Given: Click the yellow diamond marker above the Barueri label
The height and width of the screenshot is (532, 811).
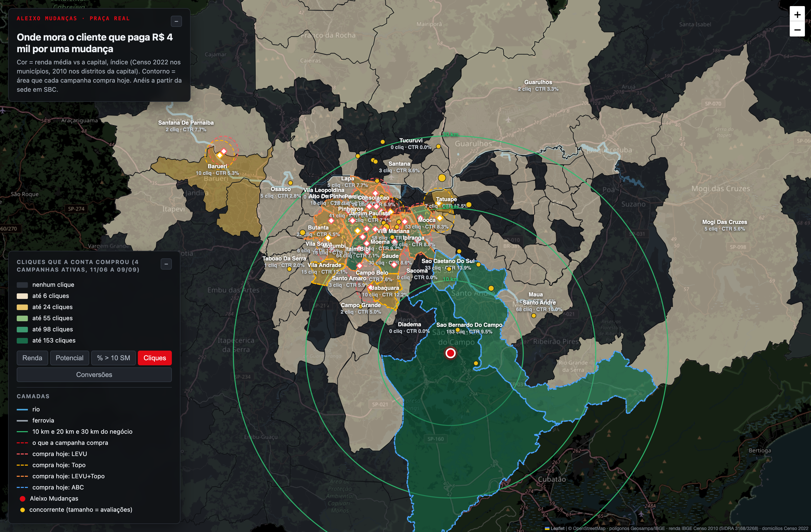Looking at the screenshot, I should 220,155.
